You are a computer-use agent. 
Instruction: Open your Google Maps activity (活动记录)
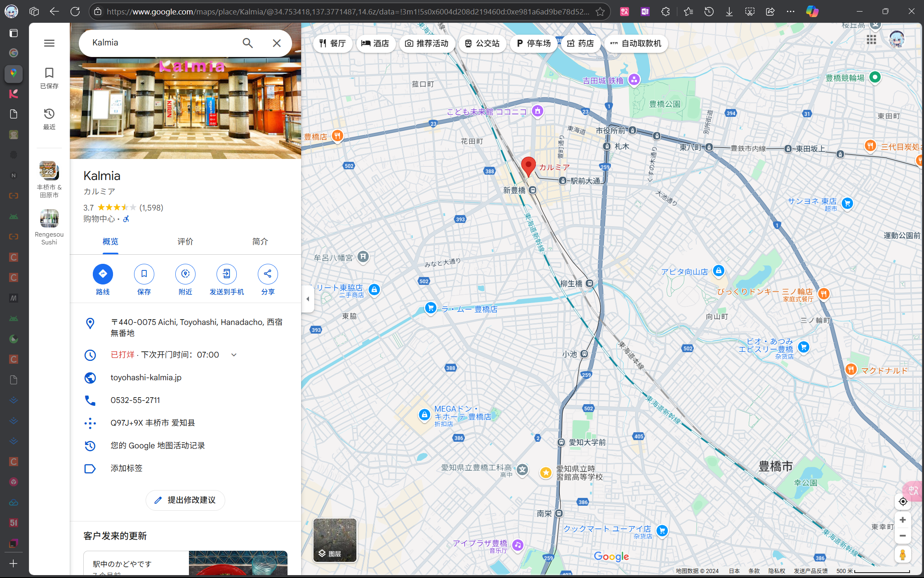pos(158,445)
